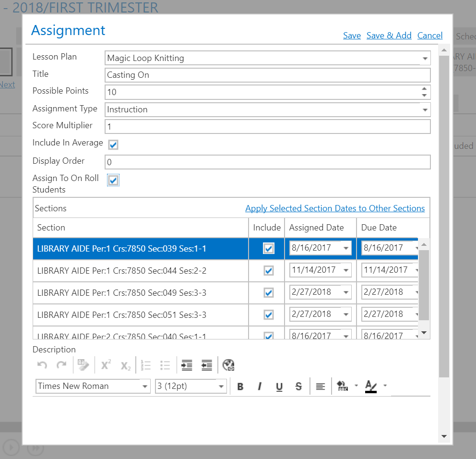Viewport: 476px width, 459px height.
Task: Expand the Lesson Plan dropdown
Action: click(x=425, y=59)
